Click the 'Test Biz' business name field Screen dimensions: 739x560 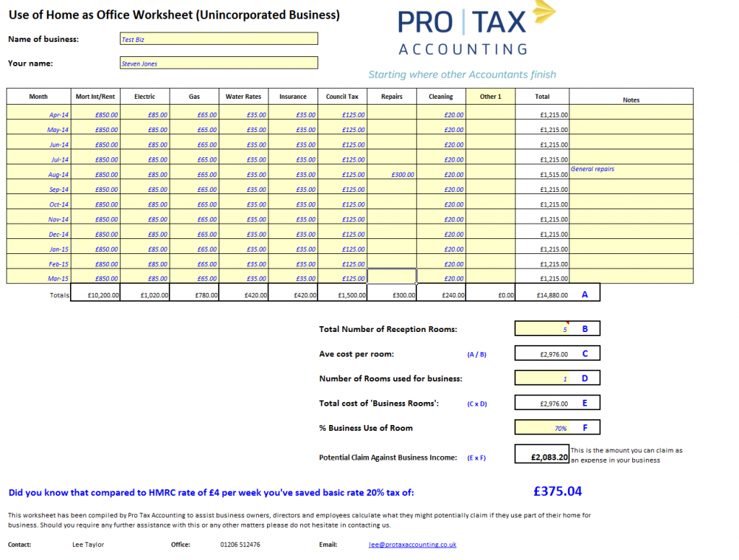219,38
